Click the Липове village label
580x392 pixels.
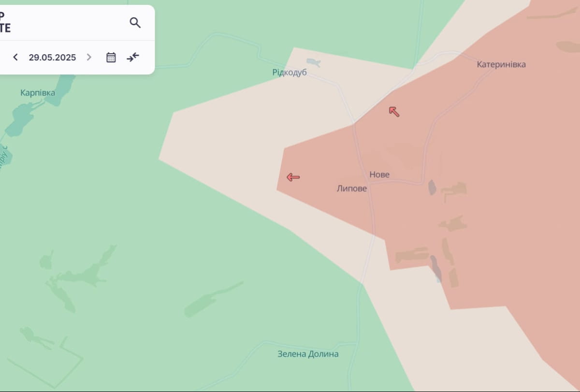[352, 189]
